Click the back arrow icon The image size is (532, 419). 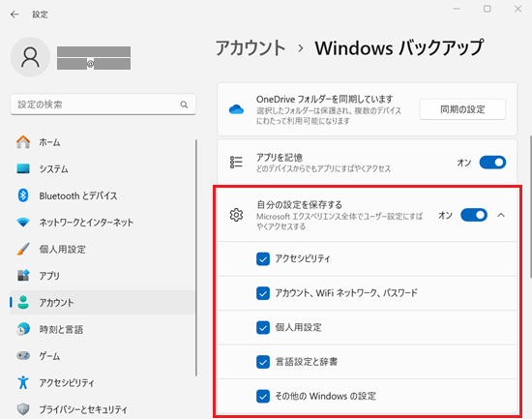(15, 15)
